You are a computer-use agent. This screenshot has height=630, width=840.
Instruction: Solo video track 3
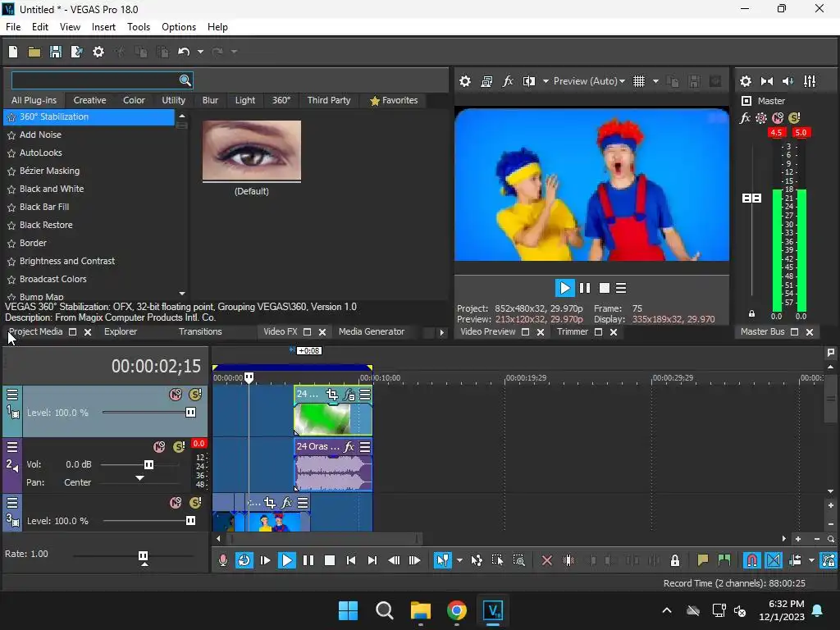point(195,503)
